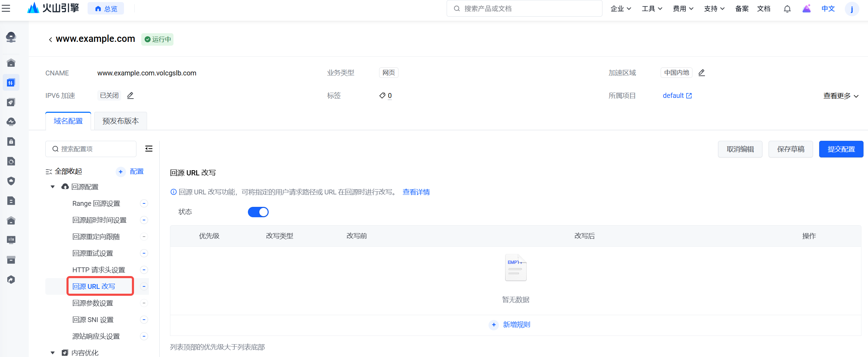The image size is (868, 357).
Task: Select 回源参数设置 in the configuration list
Action: click(93, 303)
